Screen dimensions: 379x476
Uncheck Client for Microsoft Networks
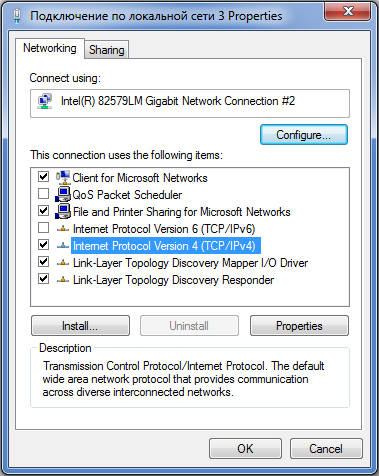(43, 176)
